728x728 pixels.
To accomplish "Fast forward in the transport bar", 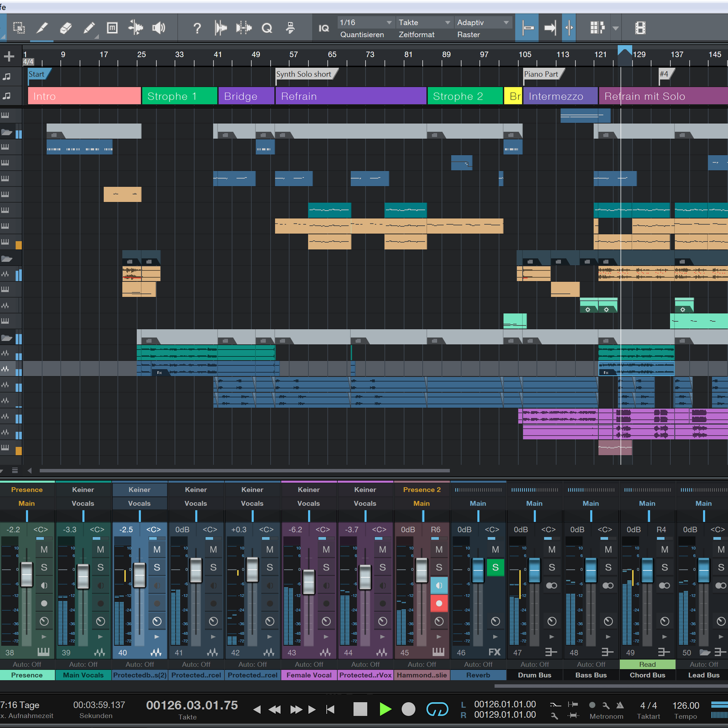I will click(x=296, y=709).
